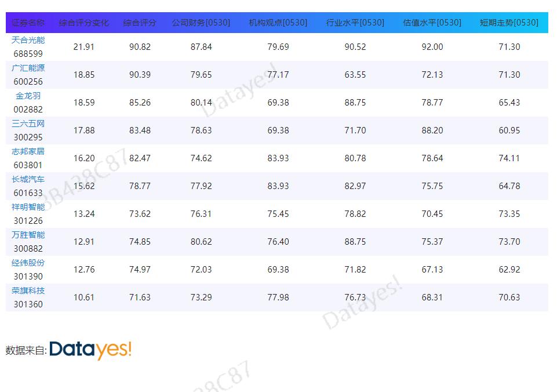Viewport: 557px width, 392px height.
Task: Open the 广汇能源 stock link
Action: pos(28,68)
